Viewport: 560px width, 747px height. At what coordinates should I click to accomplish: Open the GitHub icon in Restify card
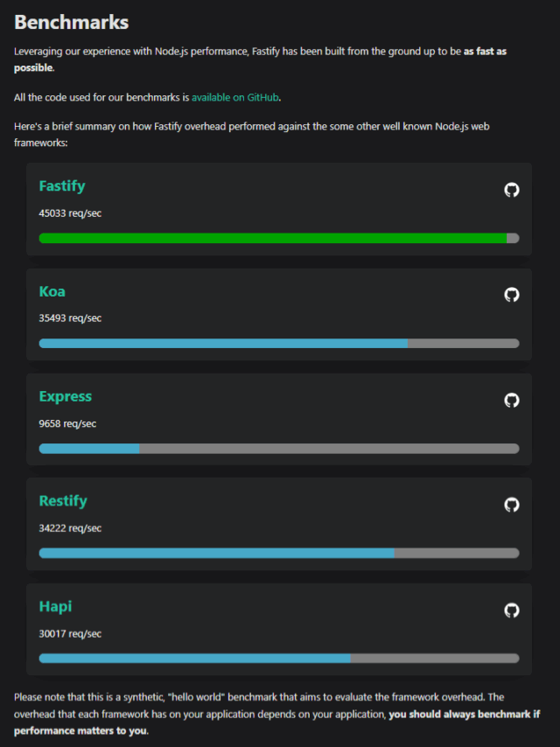512,505
